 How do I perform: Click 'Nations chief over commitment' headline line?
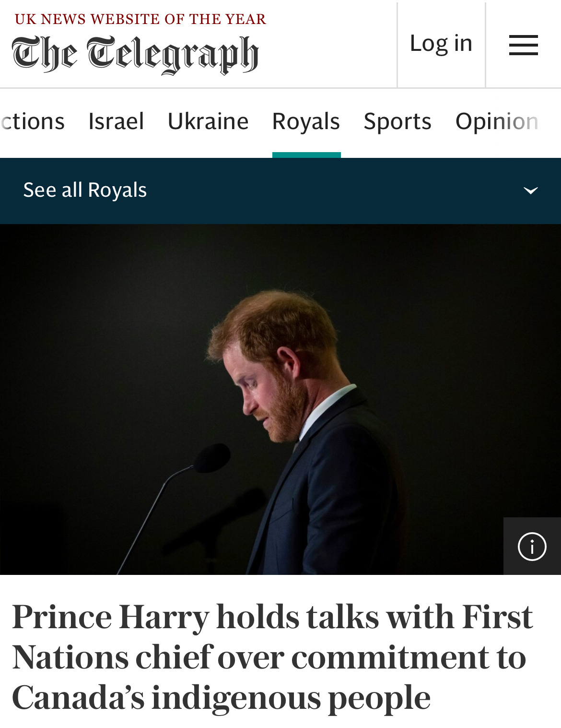click(x=269, y=657)
